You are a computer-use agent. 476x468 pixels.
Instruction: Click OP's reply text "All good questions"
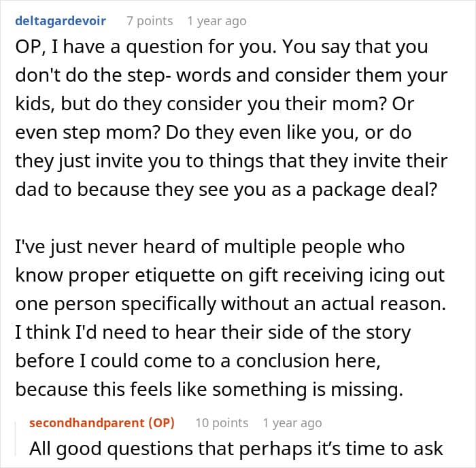click(x=237, y=448)
